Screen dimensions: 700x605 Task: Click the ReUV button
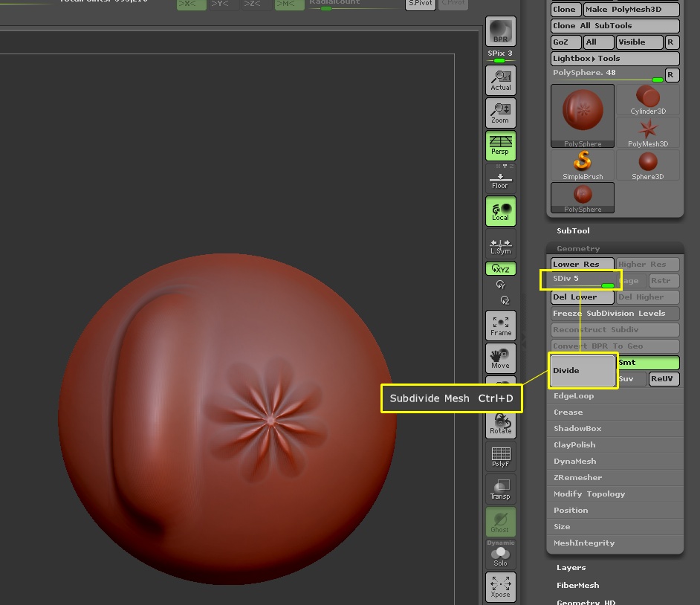(x=664, y=378)
